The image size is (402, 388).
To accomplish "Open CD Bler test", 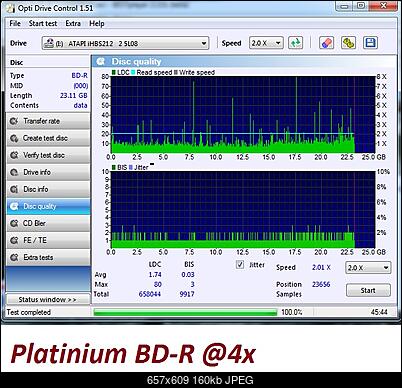I will point(48,223).
